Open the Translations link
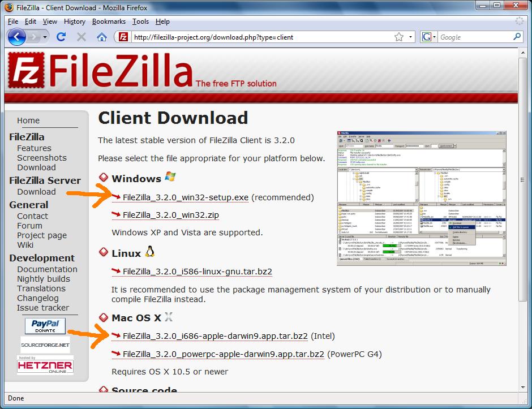The image size is (532, 409). (x=41, y=289)
